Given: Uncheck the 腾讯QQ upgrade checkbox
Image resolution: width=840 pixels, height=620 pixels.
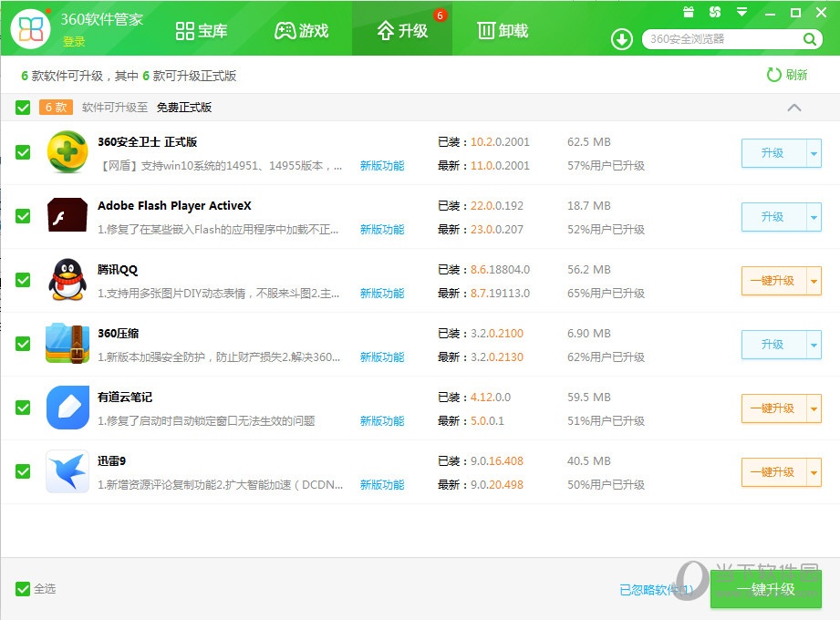Looking at the screenshot, I should tap(23, 280).
